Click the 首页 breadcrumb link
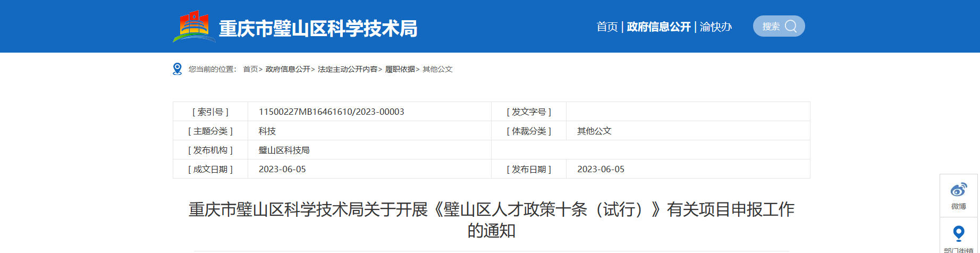This screenshot has width=980, height=253. click(250, 69)
